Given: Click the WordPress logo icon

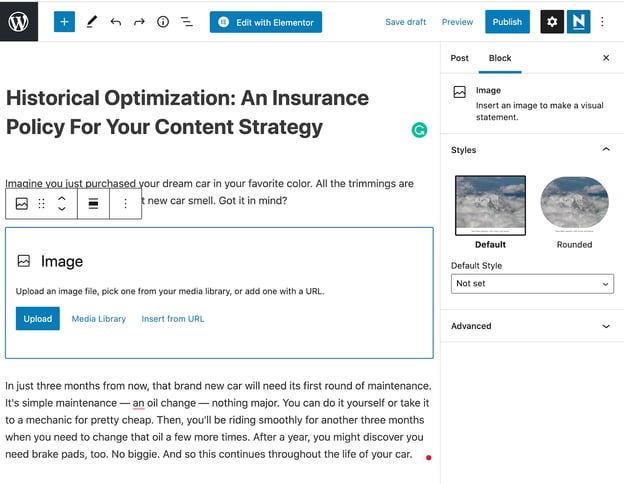Looking at the screenshot, I should point(19,21).
